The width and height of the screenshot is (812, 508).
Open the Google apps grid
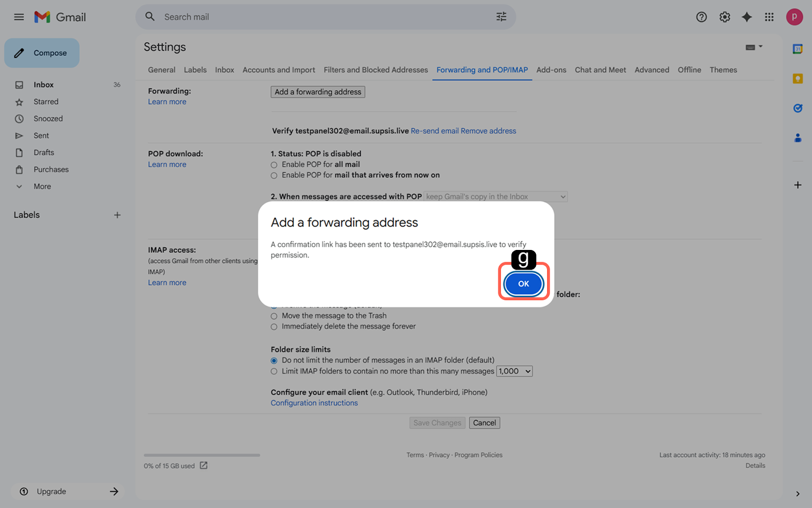[x=769, y=17]
